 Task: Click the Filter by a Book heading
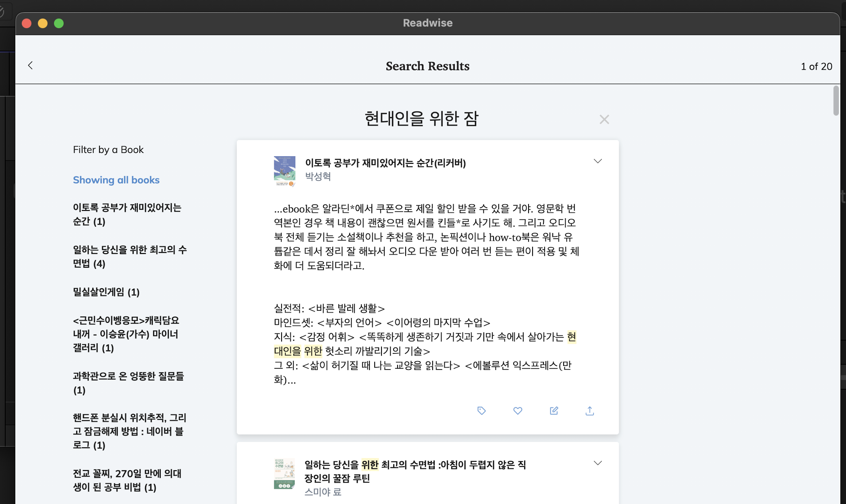pos(108,150)
